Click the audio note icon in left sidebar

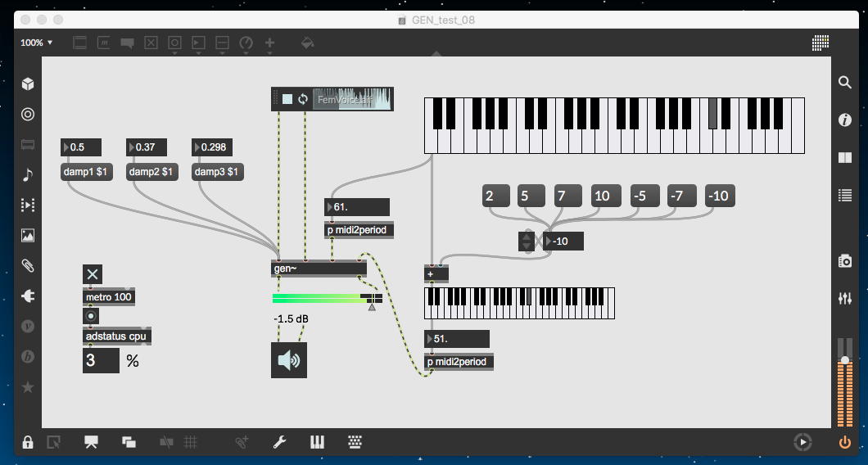pos(28,174)
